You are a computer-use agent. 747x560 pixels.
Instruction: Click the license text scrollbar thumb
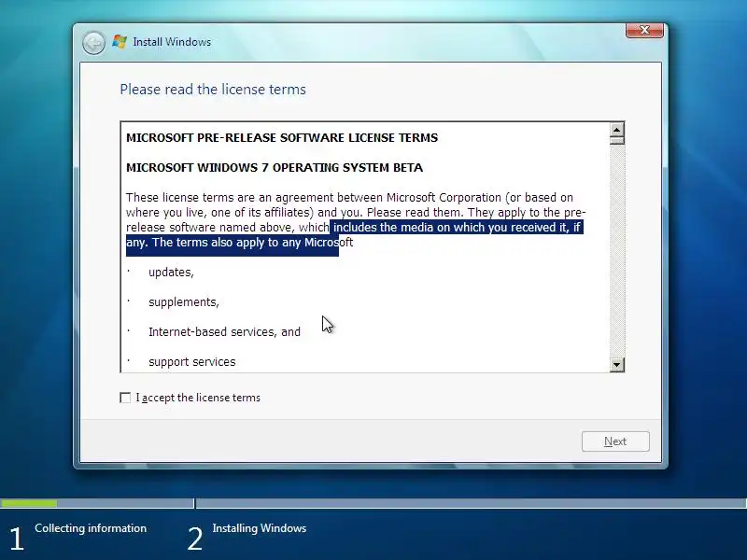tap(617, 141)
